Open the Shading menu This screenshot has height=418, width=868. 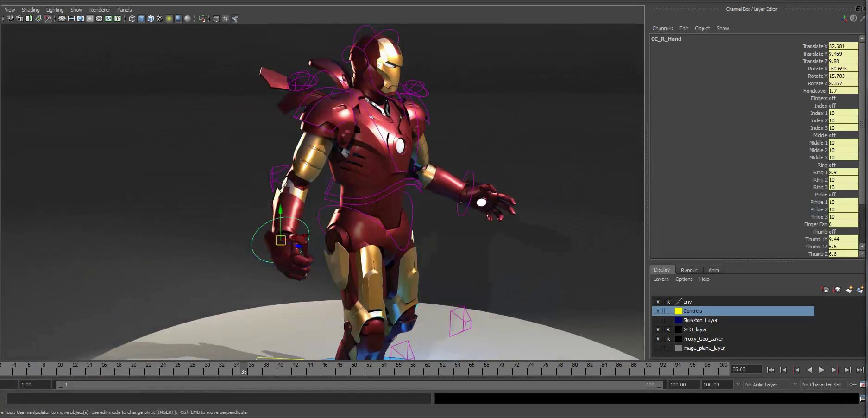31,9
